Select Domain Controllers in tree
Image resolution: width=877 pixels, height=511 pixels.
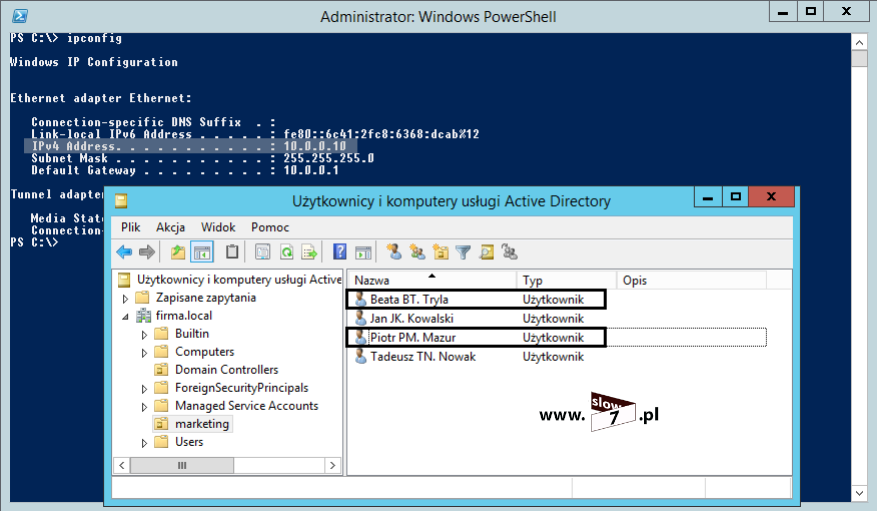click(227, 370)
